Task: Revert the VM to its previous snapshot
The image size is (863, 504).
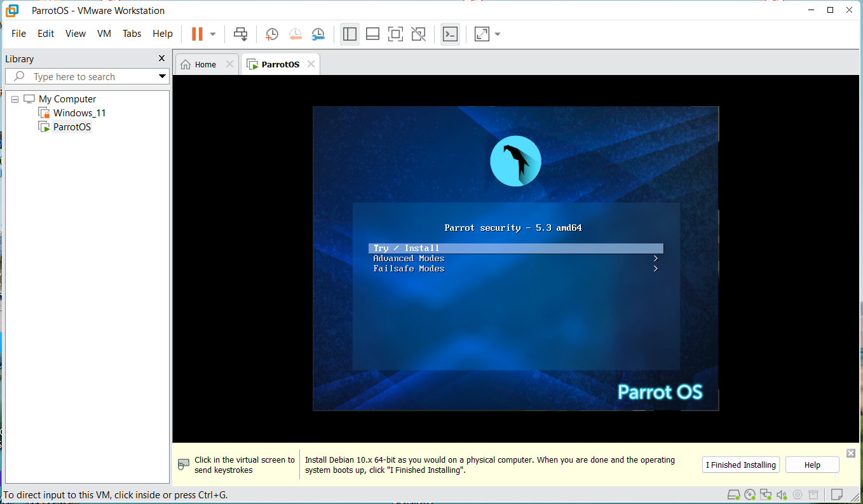Action: [295, 34]
